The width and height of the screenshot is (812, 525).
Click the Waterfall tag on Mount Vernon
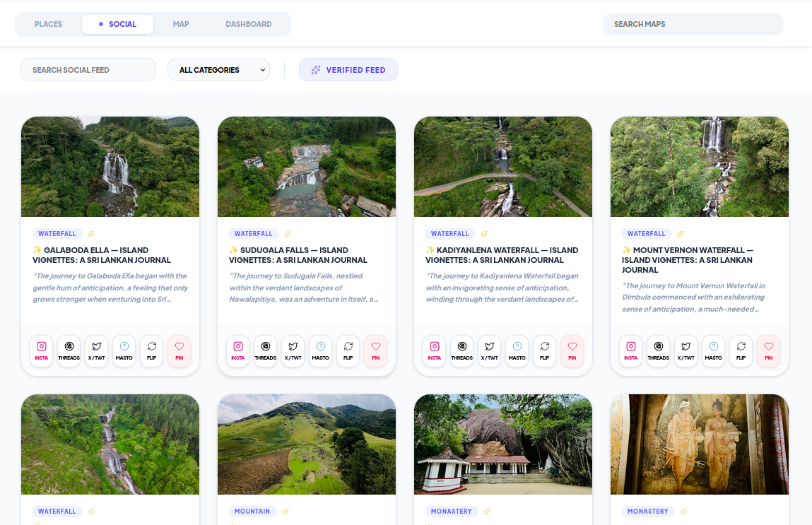pyautogui.click(x=647, y=234)
